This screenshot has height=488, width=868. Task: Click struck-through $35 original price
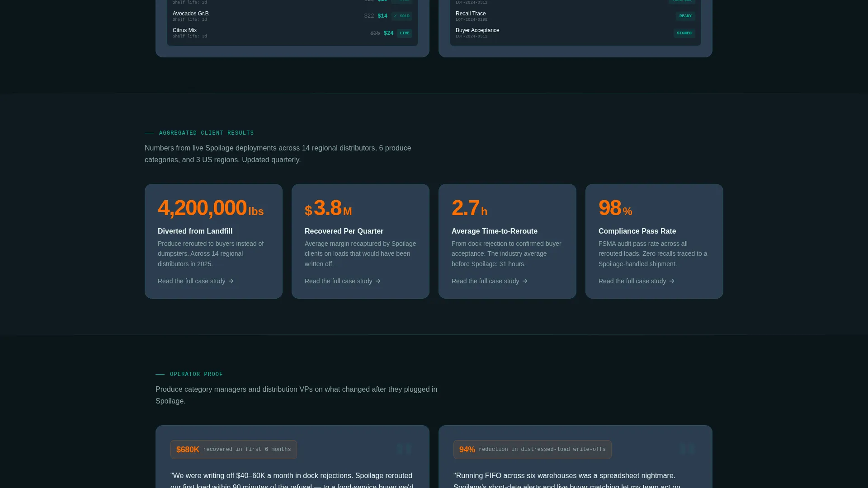click(x=375, y=33)
